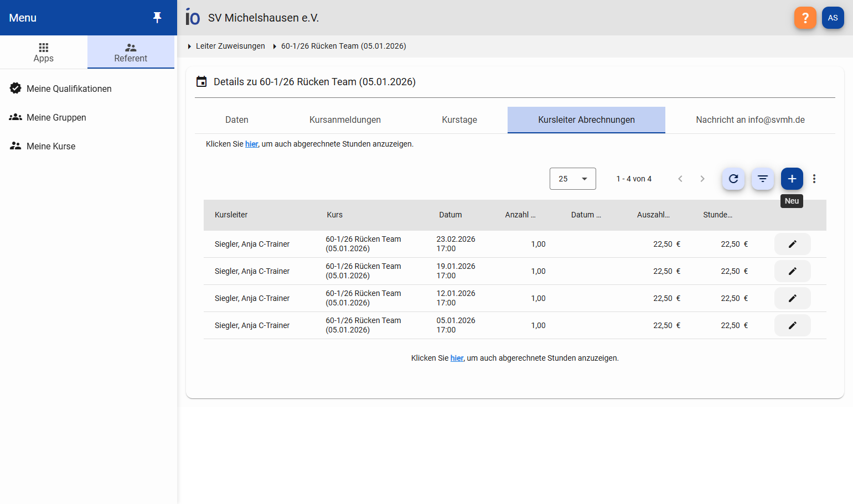
Task: Edit the 05.01.2026 17:00 entry
Action: click(x=793, y=325)
